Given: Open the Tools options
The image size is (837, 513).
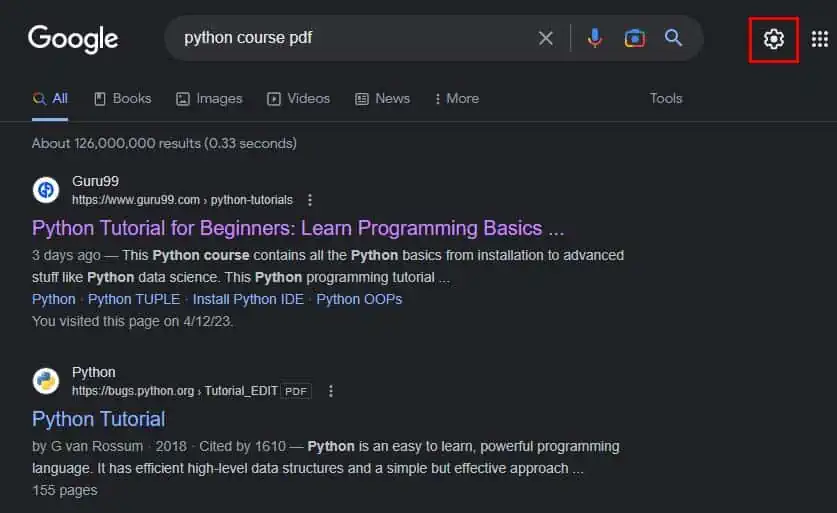Looking at the screenshot, I should coord(666,98).
